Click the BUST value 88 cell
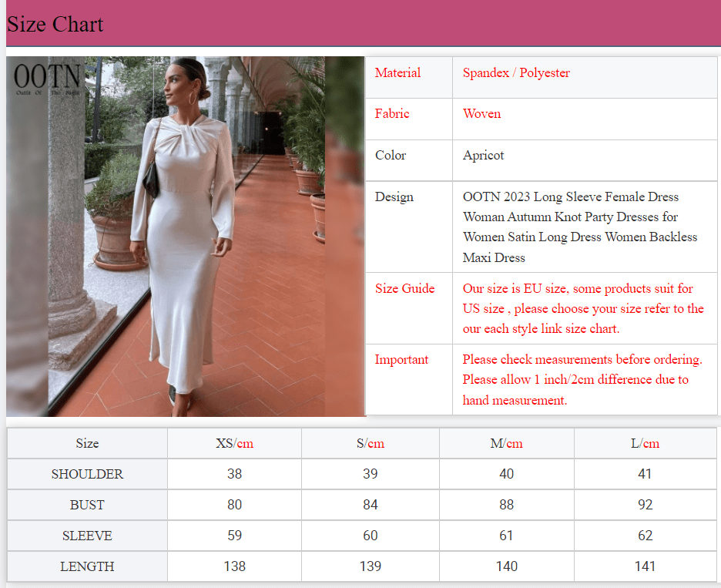This screenshot has height=588, width=721. 506,505
